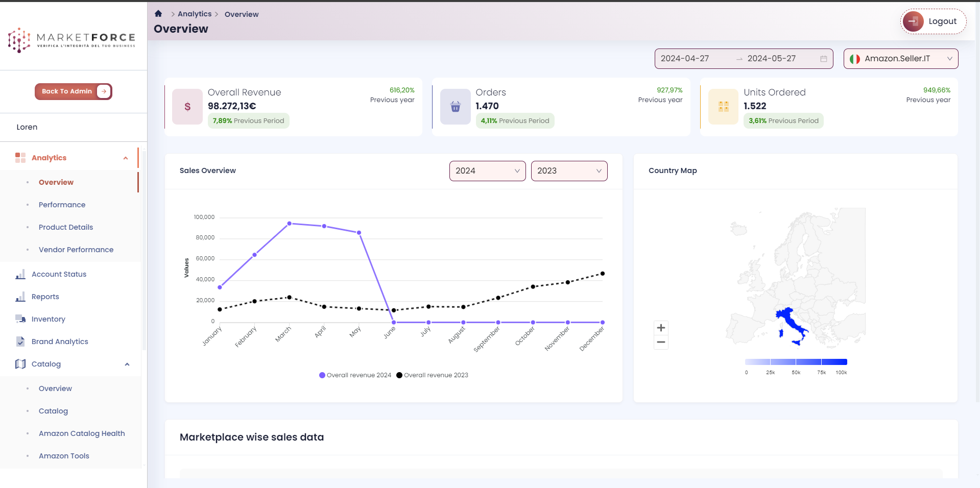The height and width of the screenshot is (488, 980).
Task: Select the Inventory icon
Action: pyautogui.click(x=20, y=319)
